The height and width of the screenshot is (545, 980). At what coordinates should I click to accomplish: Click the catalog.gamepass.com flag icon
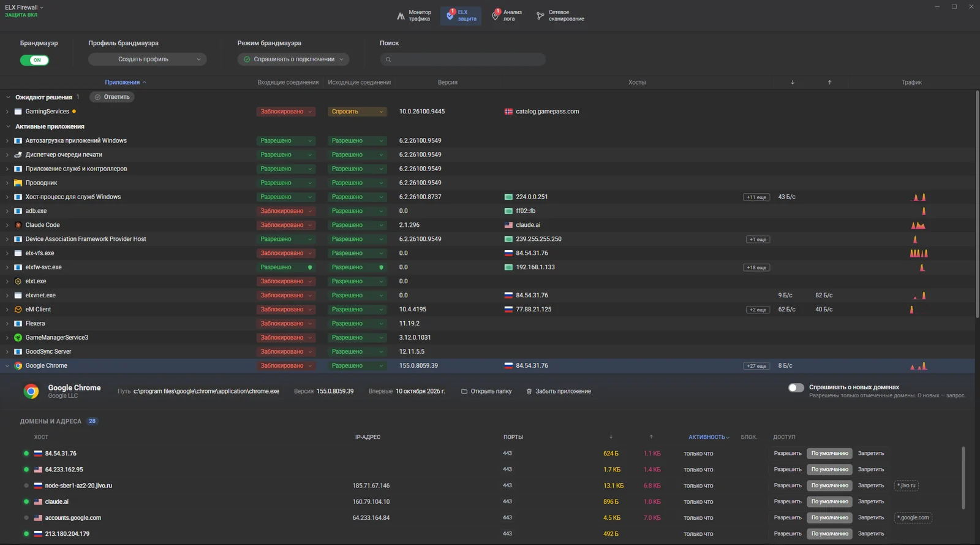(x=508, y=112)
